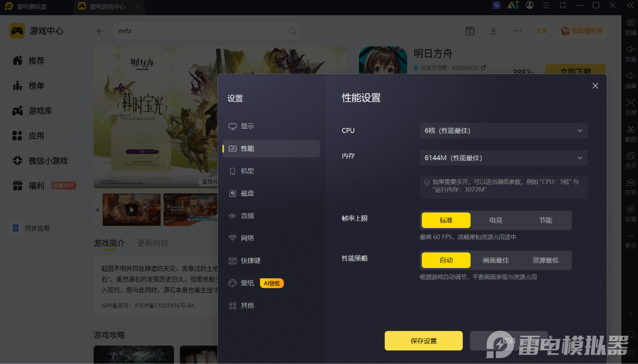Click the 登录 login button
Viewport: 638px width, 364px height.
point(541,31)
